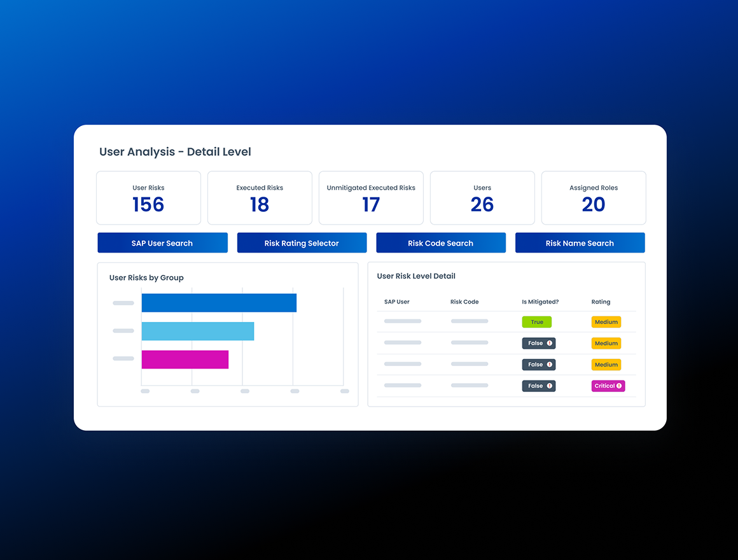Select the Assigned Roles 20 card
The height and width of the screenshot is (560, 738).
pos(594,198)
